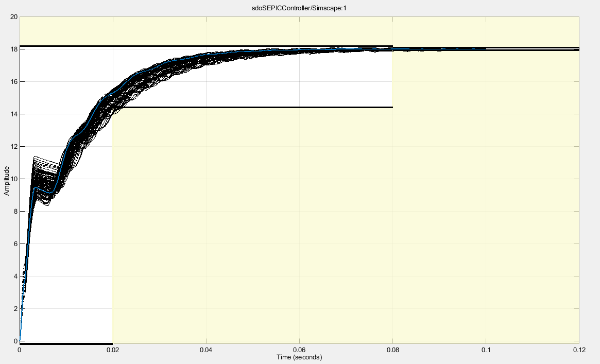Click the 0.08 tick label on the time axis
This screenshot has height=364, width=600.
(x=392, y=350)
